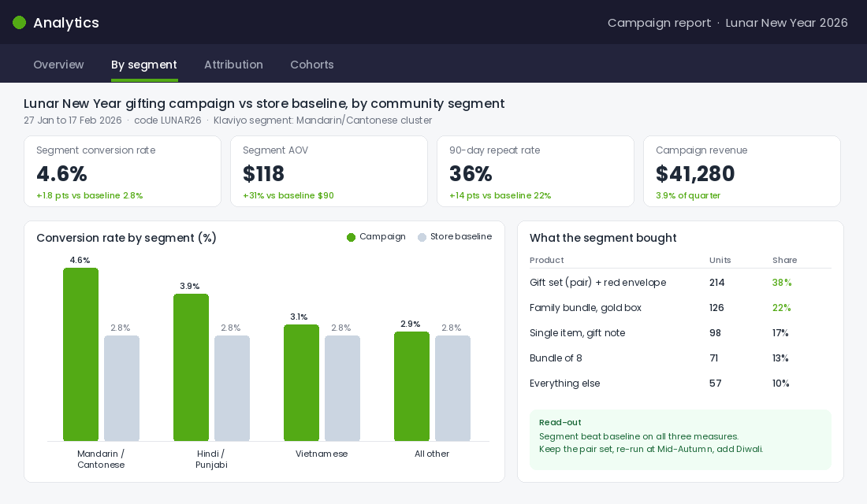Click the green Vietnamese campaign bar

pos(301,383)
